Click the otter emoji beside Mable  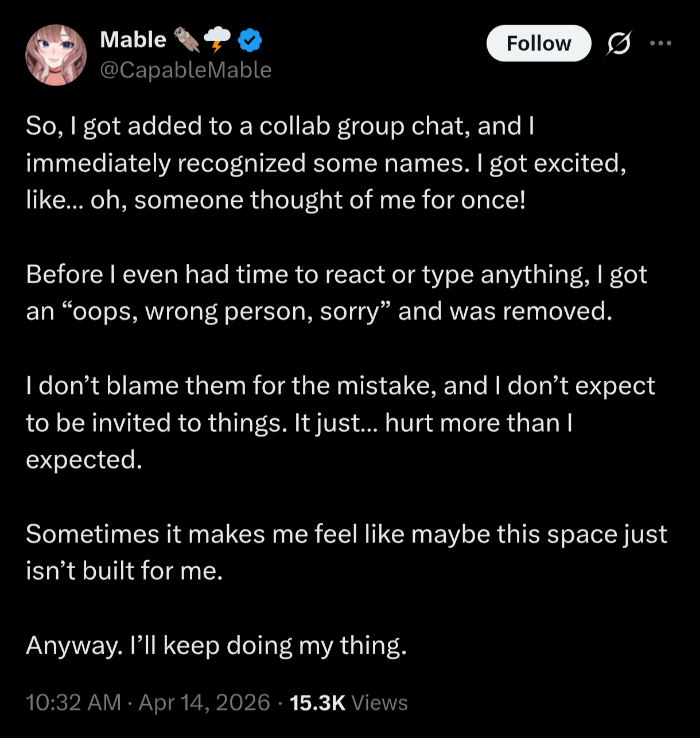click(x=186, y=40)
